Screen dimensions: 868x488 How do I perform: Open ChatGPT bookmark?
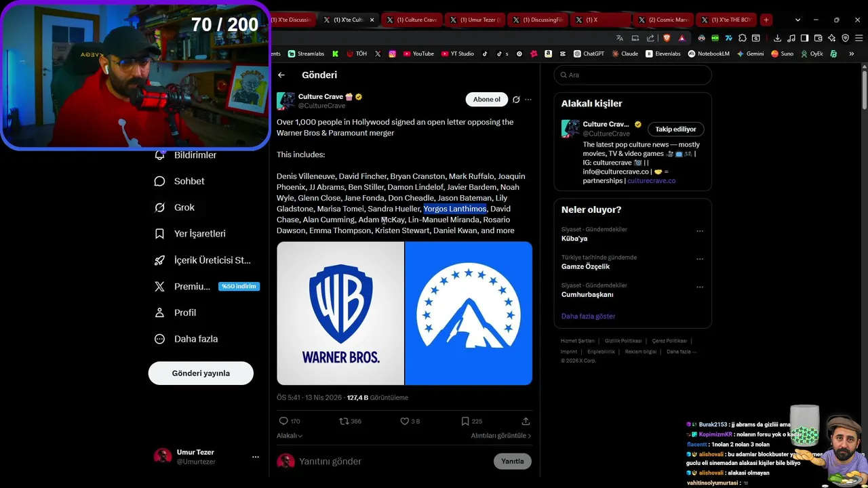point(589,54)
